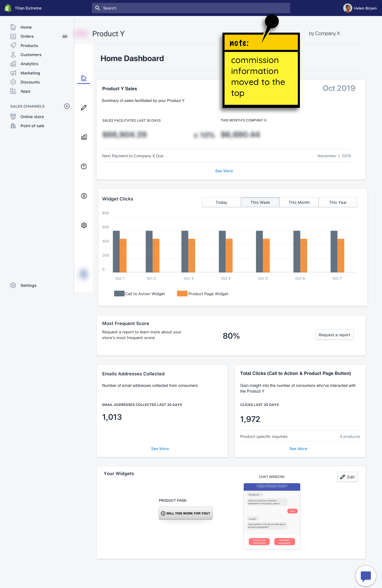Switch Widget Clicks to This Year
Viewport: 382px width, 588px height.
(x=338, y=202)
